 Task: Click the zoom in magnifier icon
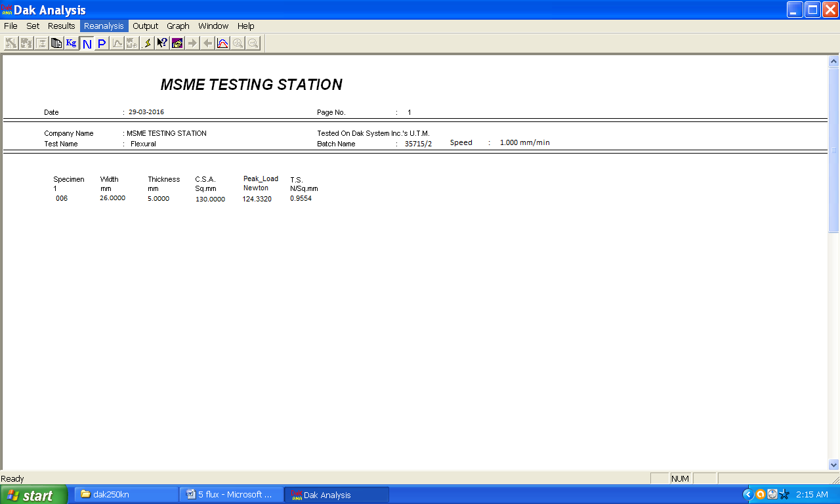click(238, 43)
